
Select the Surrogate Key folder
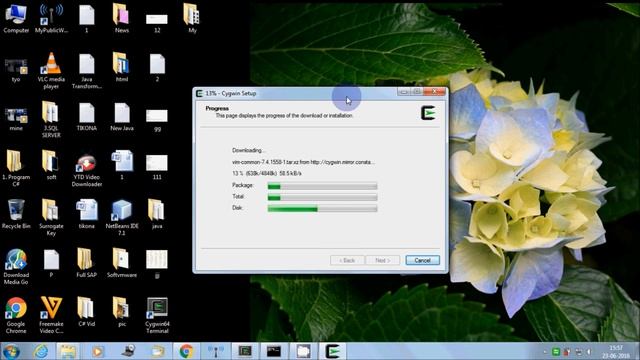51,217
